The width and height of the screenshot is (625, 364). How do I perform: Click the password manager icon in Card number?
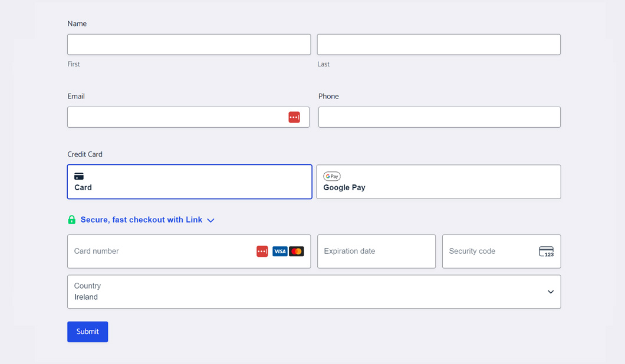pos(262,252)
